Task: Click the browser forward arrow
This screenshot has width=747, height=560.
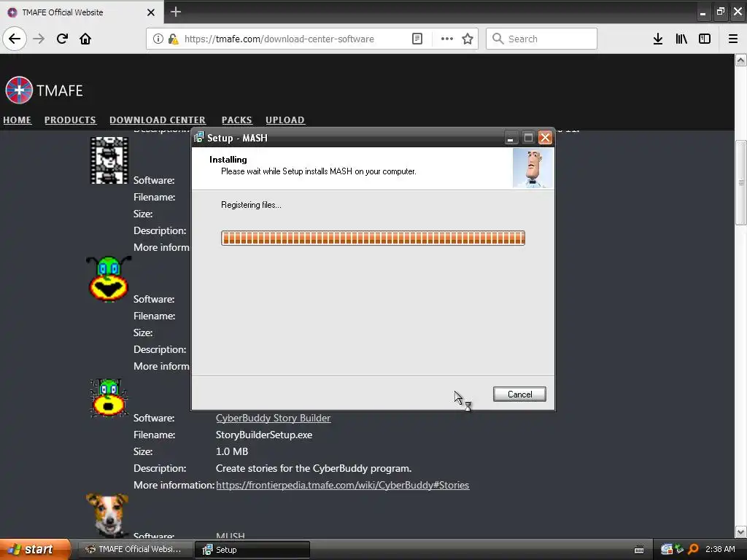Action: pyautogui.click(x=39, y=39)
